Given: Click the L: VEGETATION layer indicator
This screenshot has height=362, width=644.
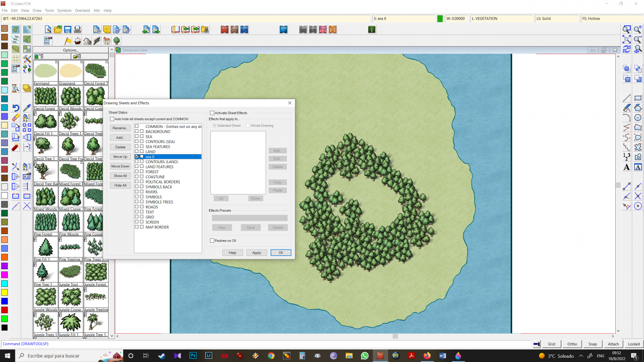Looking at the screenshot, I should 501,18.
